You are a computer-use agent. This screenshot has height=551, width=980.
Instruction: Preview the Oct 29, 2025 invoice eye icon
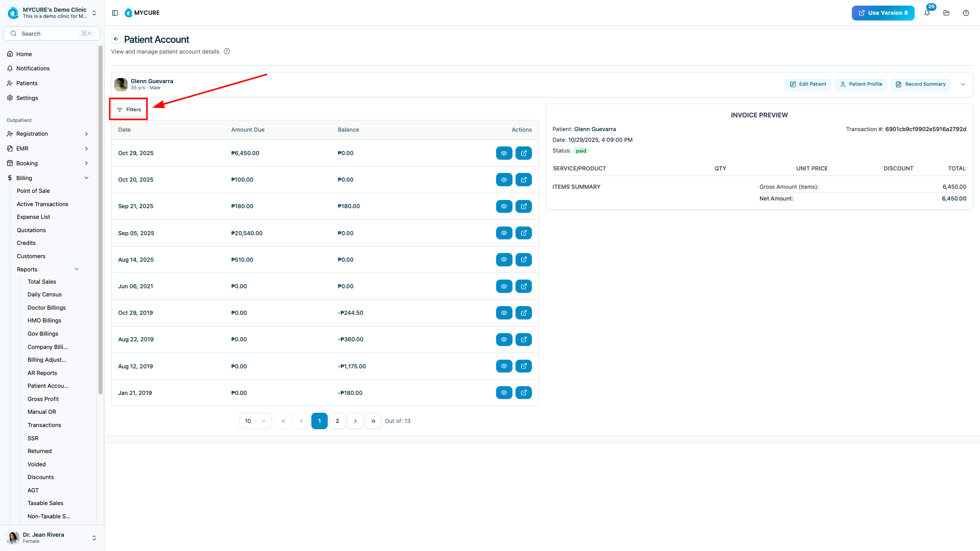(x=504, y=153)
